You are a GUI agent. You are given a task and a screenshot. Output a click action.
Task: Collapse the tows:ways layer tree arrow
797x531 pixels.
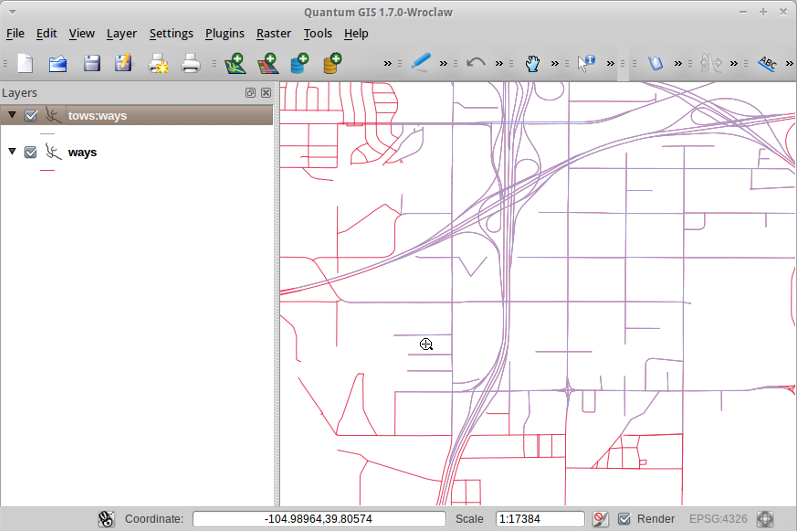coord(12,116)
